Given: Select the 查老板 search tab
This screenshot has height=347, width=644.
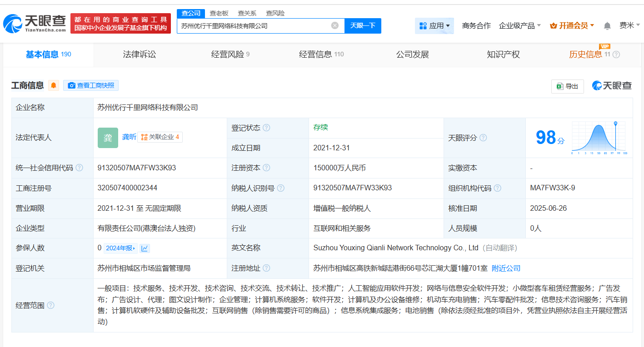Looking at the screenshot, I should [219, 13].
